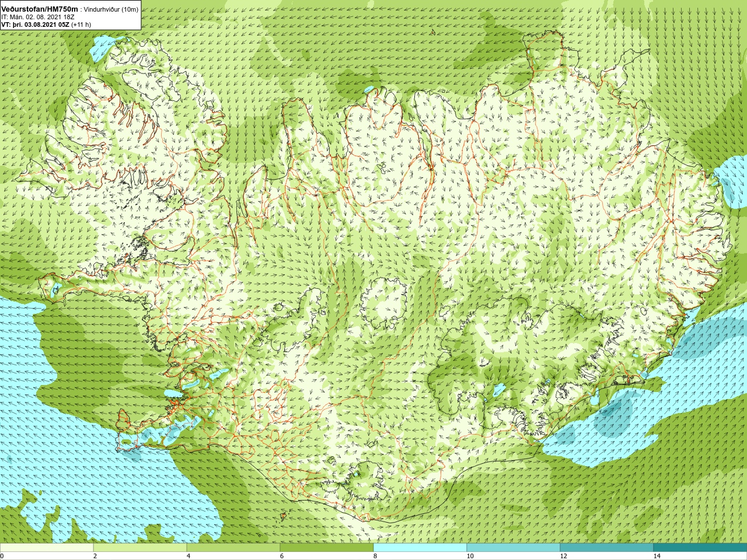Click the medium green 4–6 legend swatch
The width and height of the screenshot is (747, 560).
tap(233, 548)
